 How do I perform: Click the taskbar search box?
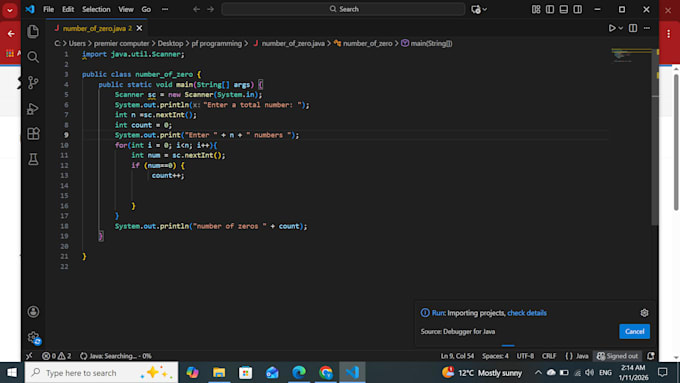point(101,373)
